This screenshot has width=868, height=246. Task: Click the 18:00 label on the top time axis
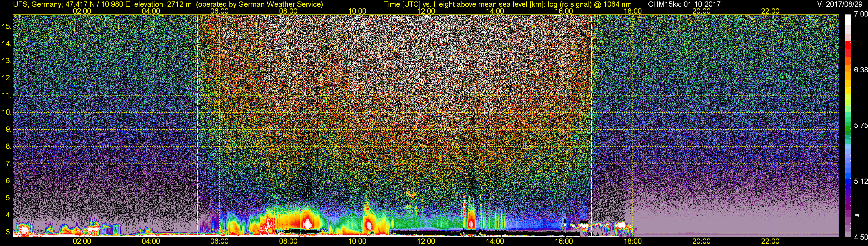632,11
